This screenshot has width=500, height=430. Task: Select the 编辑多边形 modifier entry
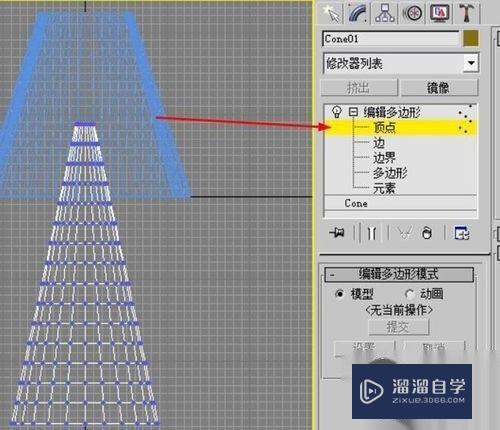tap(392, 112)
